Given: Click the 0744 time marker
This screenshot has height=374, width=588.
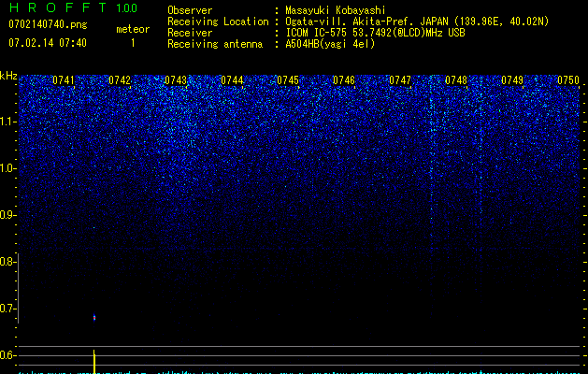Looking at the screenshot, I should (232, 79).
